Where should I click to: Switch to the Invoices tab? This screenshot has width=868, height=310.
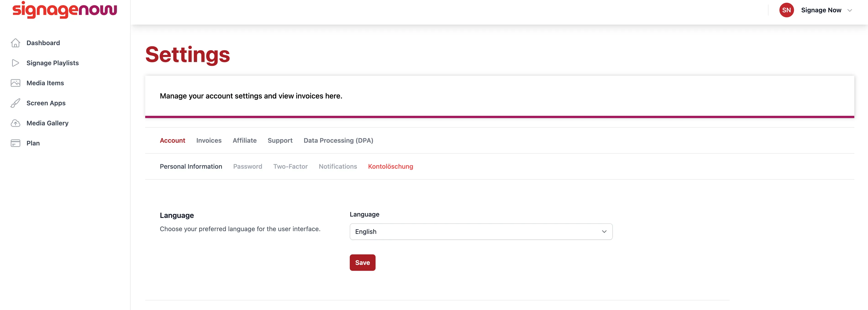coord(209,140)
